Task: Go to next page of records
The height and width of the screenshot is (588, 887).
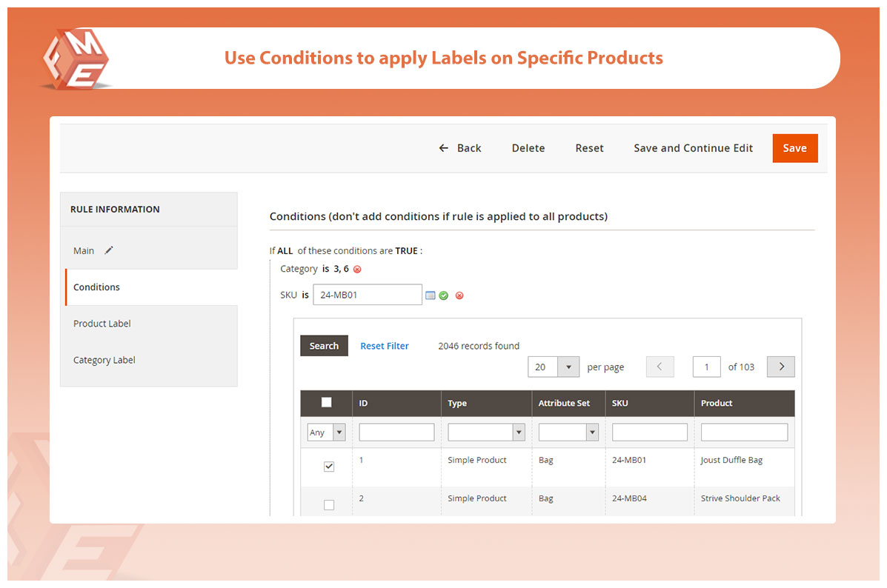Action: click(780, 367)
